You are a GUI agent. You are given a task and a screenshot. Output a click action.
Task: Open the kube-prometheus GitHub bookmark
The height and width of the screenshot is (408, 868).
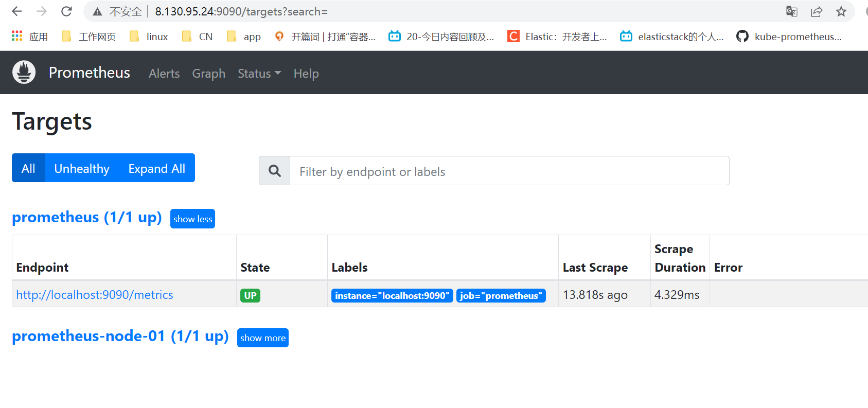point(790,37)
